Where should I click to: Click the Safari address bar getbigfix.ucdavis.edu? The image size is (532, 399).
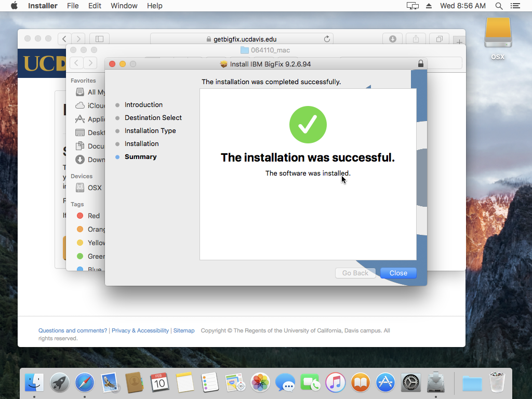click(242, 39)
